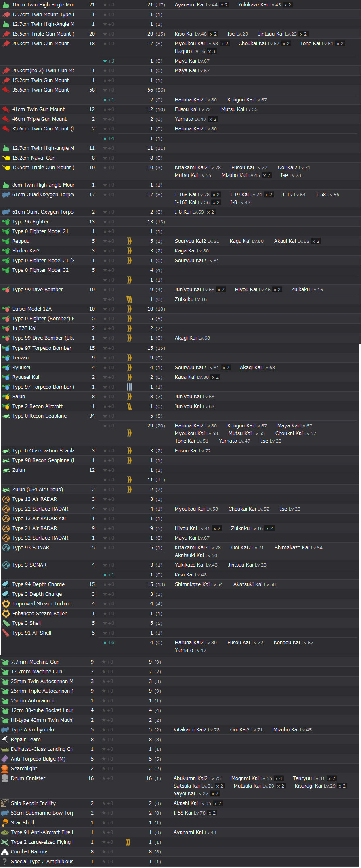Click the torpedo bomber icon beside Tenzan
Screen dimensions: 361x868
tap(6, 358)
